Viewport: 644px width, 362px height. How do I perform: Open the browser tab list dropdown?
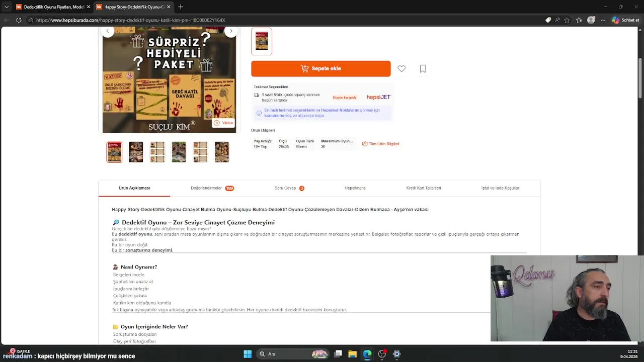pos(6,7)
